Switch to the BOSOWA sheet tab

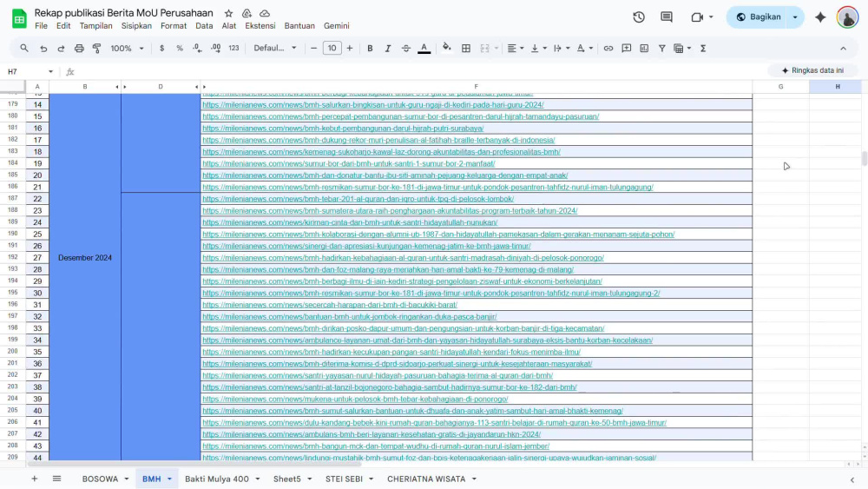point(100,479)
